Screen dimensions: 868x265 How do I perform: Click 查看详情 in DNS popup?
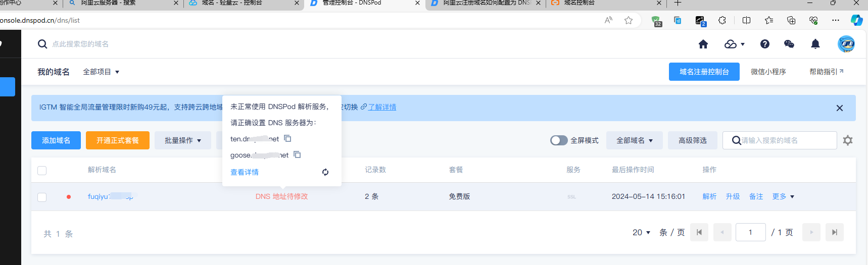pyautogui.click(x=245, y=172)
